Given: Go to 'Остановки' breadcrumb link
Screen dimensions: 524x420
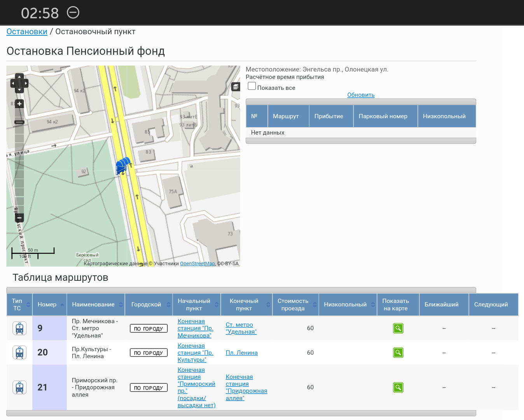Looking at the screenshot, I should (27, 32).
